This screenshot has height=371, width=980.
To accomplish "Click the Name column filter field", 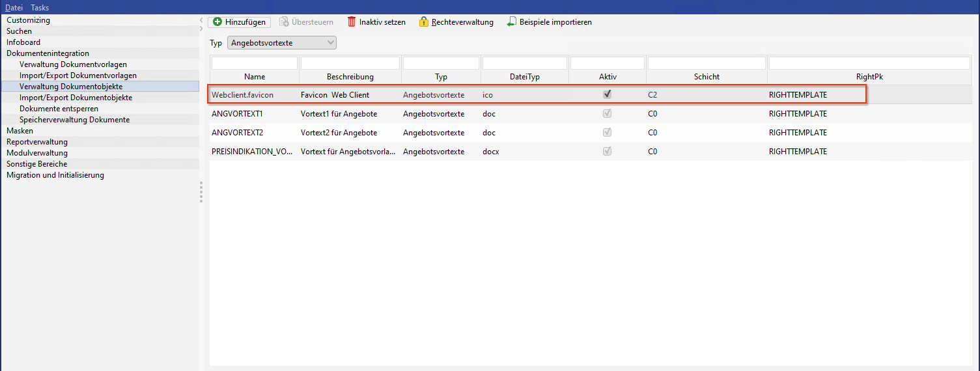I will (254, 63).
